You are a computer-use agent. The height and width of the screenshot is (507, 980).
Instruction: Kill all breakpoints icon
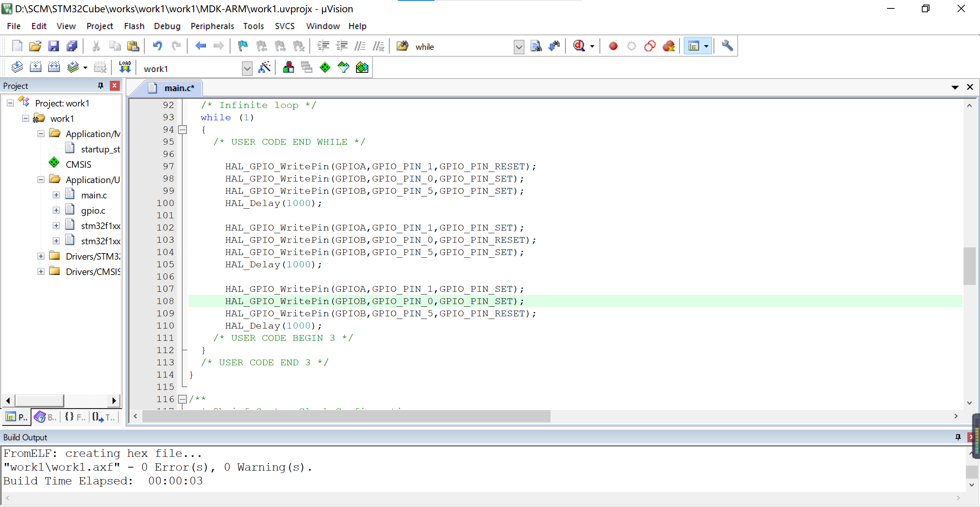pos(668,46)
